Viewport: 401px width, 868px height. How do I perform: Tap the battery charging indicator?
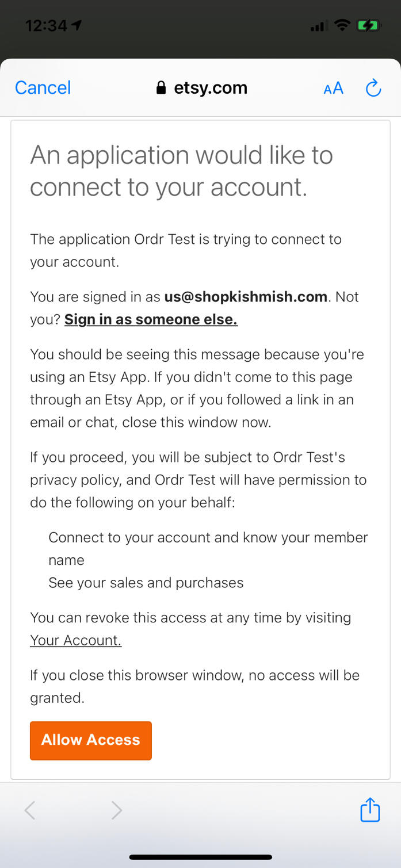[368, 25]
